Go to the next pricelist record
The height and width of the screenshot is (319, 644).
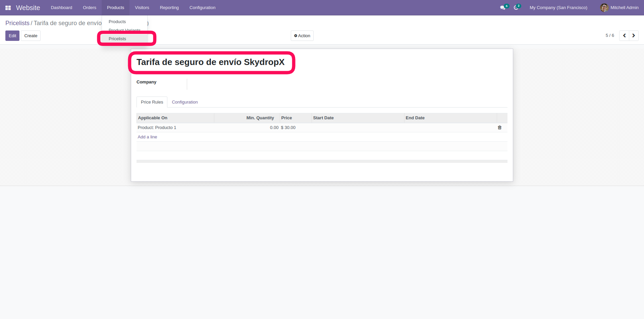coord(634,36)
